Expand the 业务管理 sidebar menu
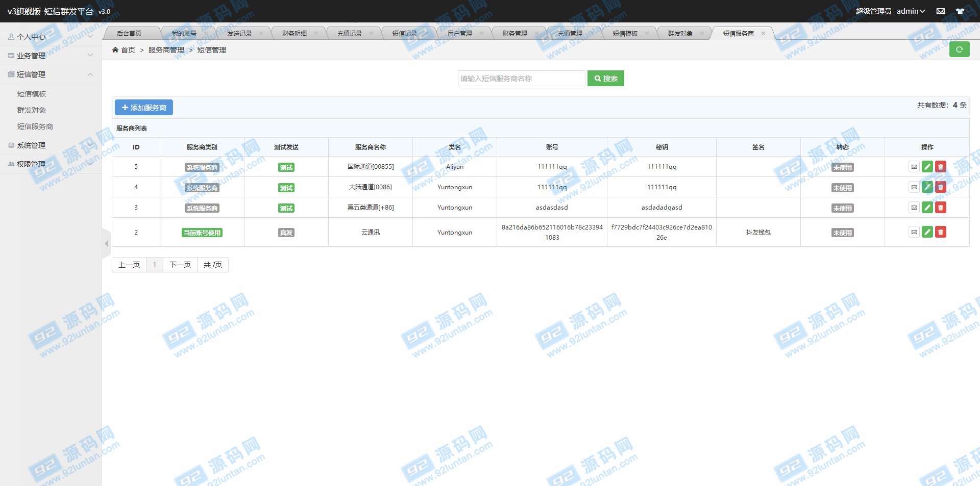980x486 pixels. [x=50, y=56]
